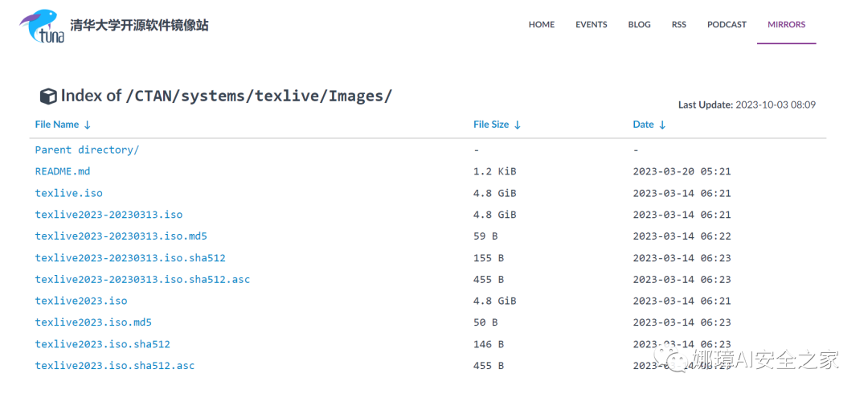The height and width of the screenshot is (398, 868).
Task: Open texlive2023-20230313.iso.sha512 link
Action: pyautogui.click(x=130, y=258)
